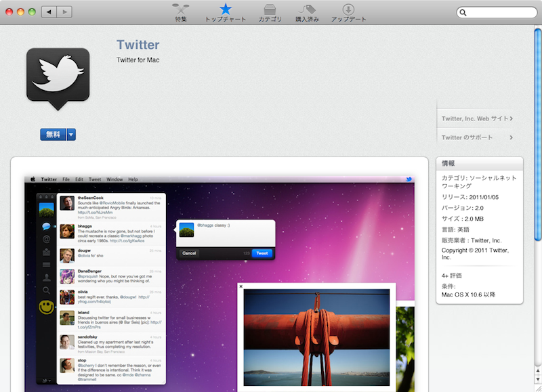Click the 4+ 評価 rating text
The width and height of the screenshot is (542, 392).
451,276
